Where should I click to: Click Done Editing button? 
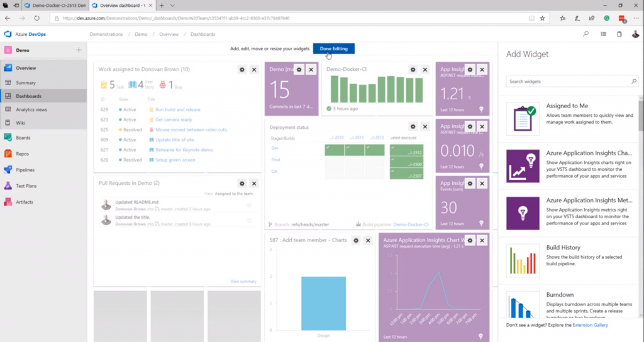point(333,48)
